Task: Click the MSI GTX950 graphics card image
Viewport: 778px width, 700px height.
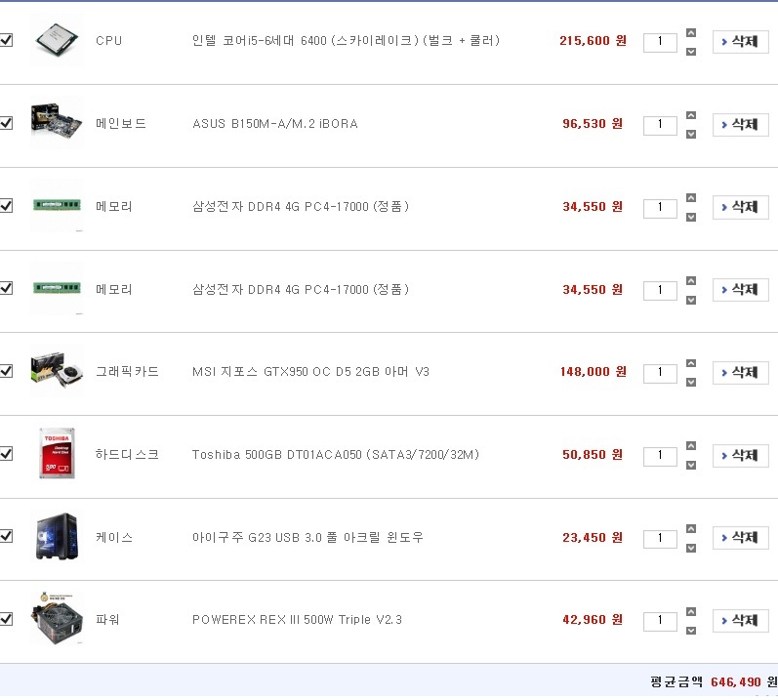Action: tap(58, 371)
